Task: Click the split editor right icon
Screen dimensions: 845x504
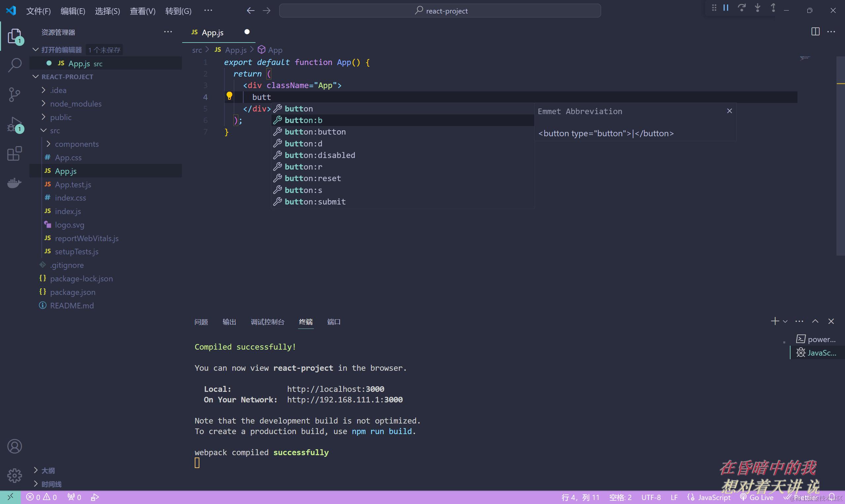Action: click(x=815, y=32)
